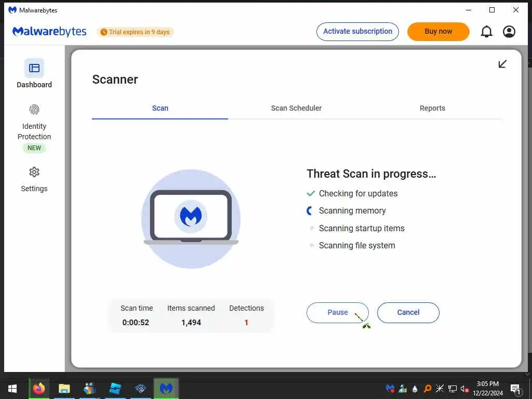Image resolution: width=532 pixels, height=399 pixels.
Task: Open File Explorer from the taskbar
Action: (x=64, y=389)
